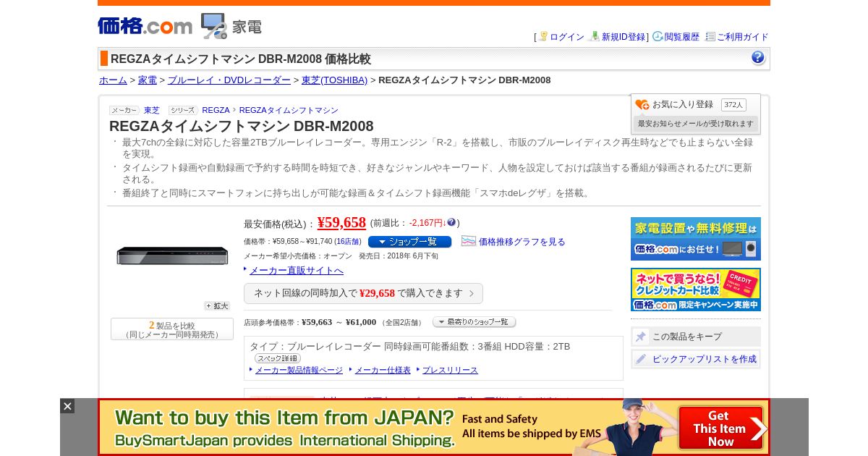Click the lowest price ¥59,658
The width and height of the screenshot is (868, 456).
[341, 223]
